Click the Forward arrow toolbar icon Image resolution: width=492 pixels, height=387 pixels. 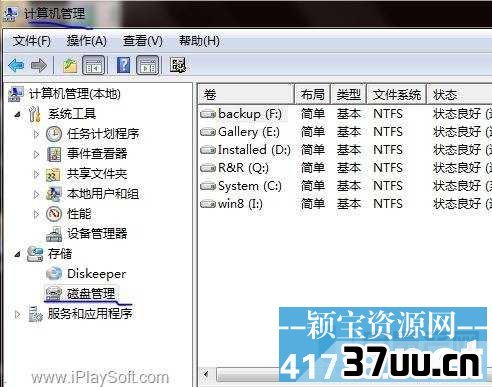[39, 65]
